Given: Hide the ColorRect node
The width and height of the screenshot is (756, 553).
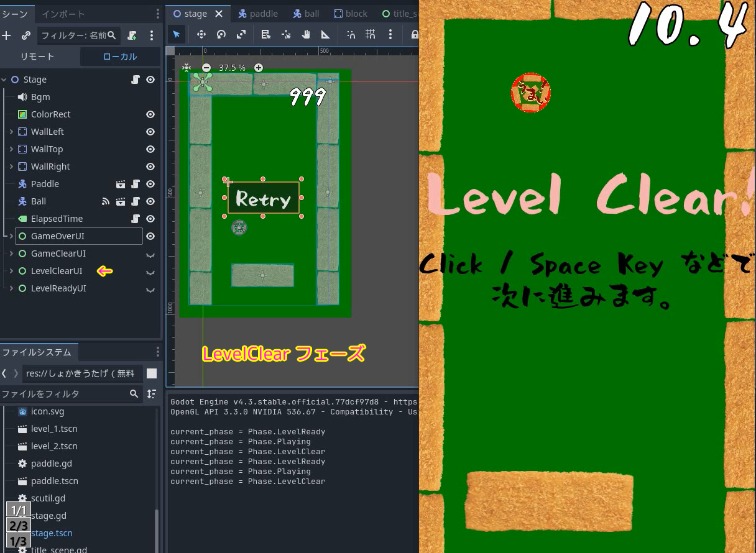Looking at the screenshot, I should [150, 114].
